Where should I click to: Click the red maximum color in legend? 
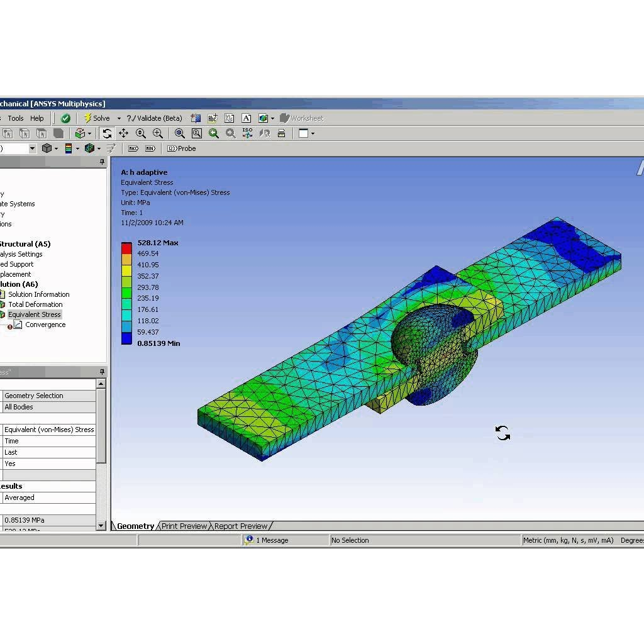point(126,246)
